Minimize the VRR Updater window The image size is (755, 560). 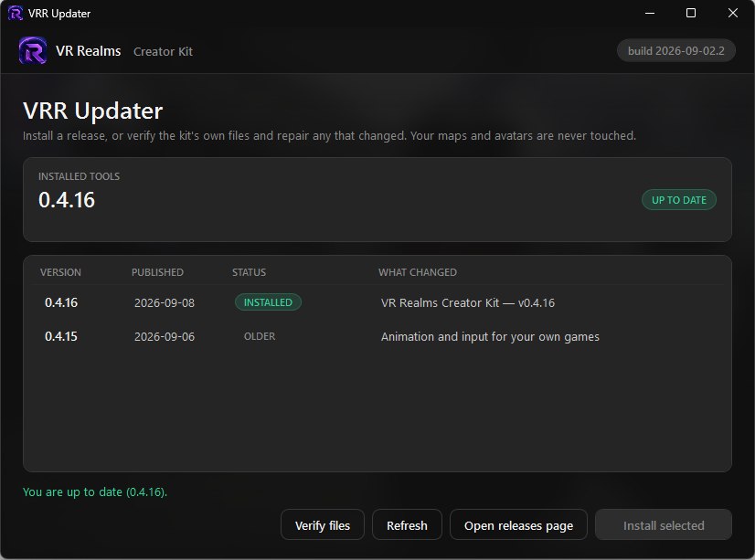tap(650, 13)
